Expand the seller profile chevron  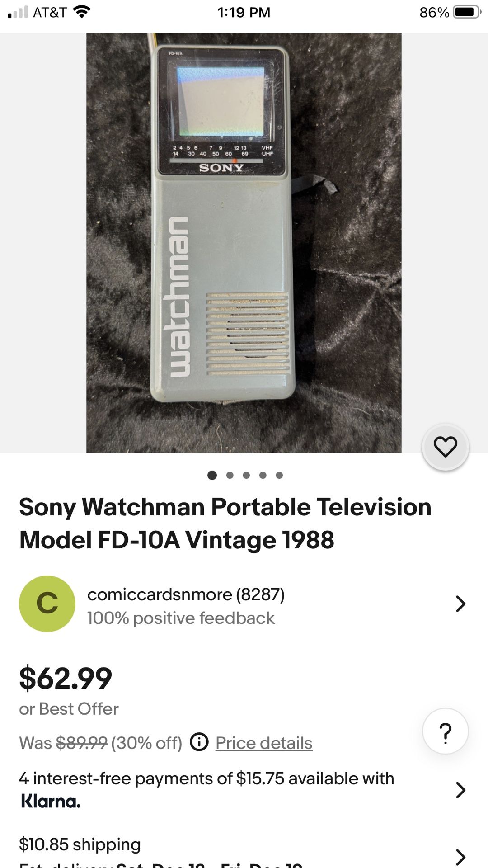tap(461, 604)
